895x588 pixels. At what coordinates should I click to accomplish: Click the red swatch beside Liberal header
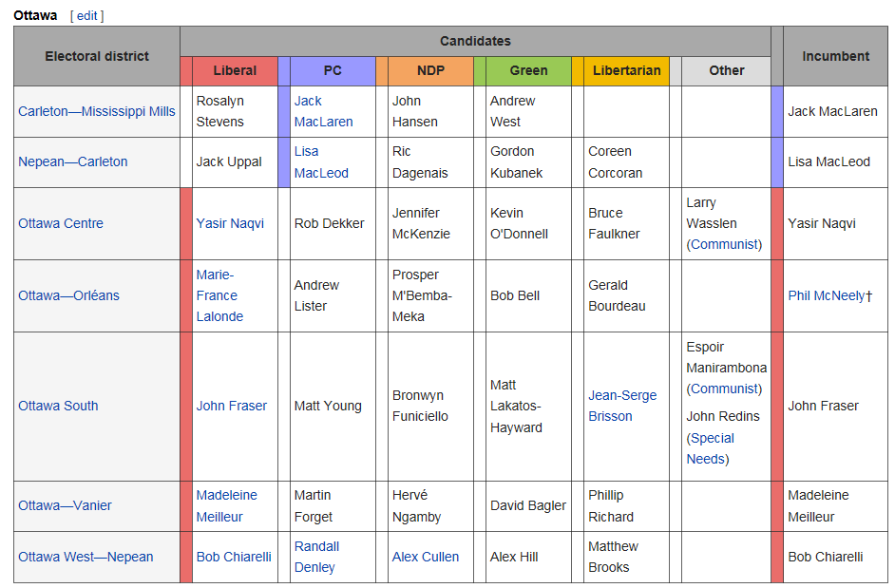[x=186, y=70]
